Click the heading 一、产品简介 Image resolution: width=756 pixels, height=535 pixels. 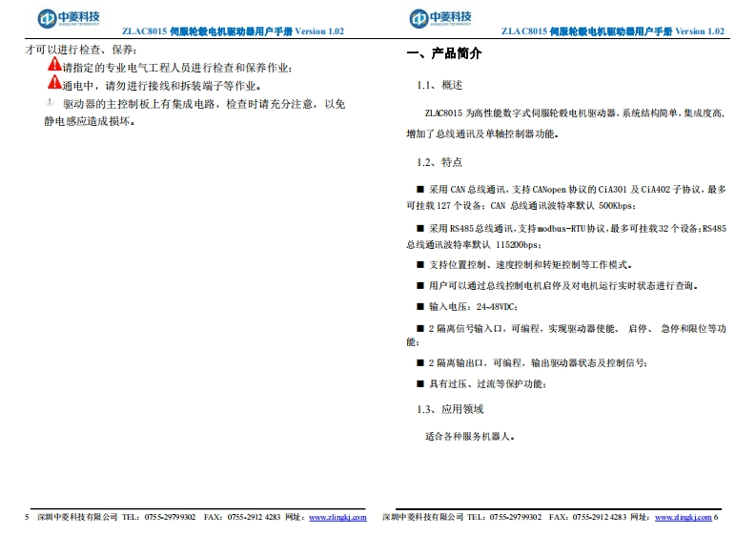click(x=444, y=53)
